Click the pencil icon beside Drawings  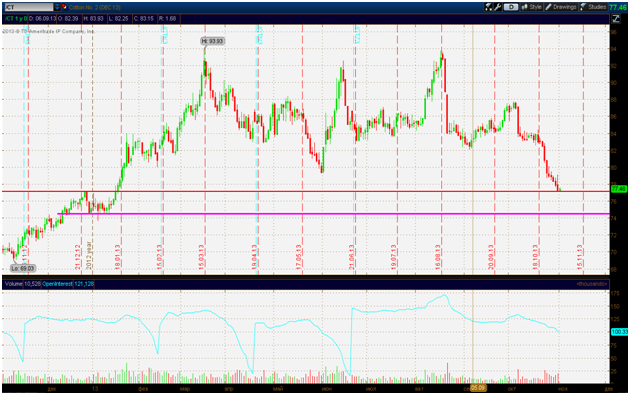pos(548,7)
